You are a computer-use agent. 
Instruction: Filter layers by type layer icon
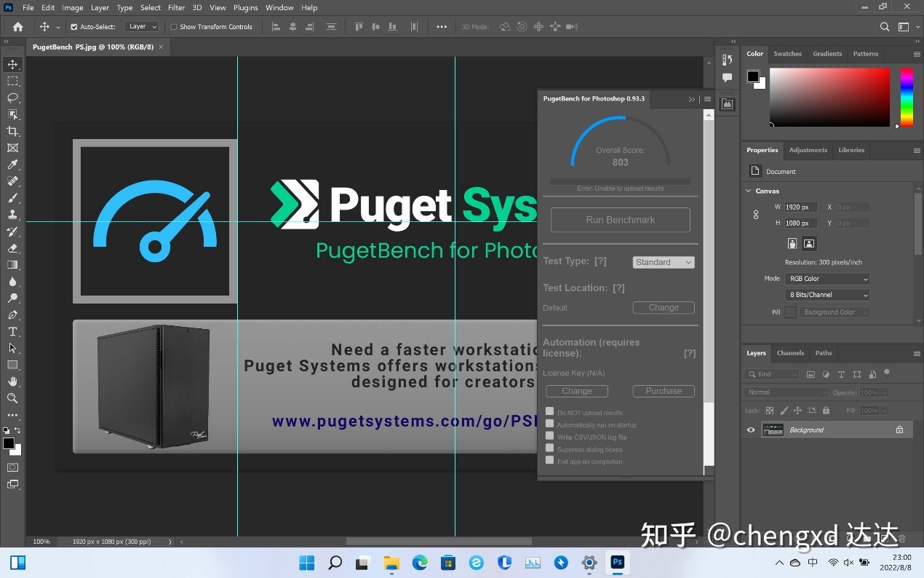[x=841, y=374]
